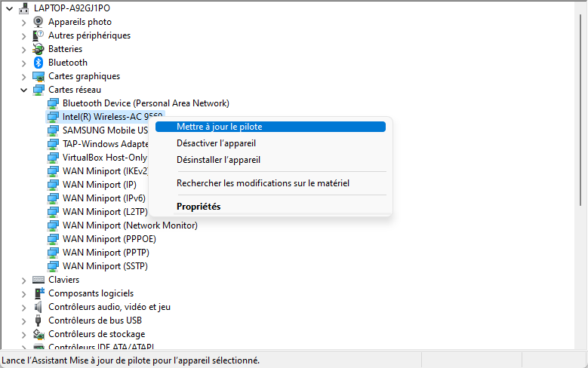Click the WAN Miniport (IKEv2) icon
This screenshot has width=588, height=368.
[x=53, y=171]
